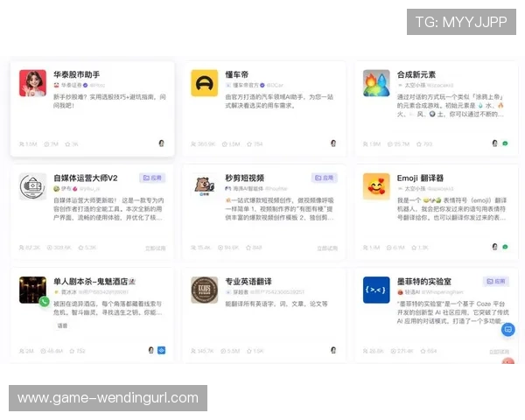Click author 轻语AI on 墨菲特的实验室

click(x=412, y=292)
